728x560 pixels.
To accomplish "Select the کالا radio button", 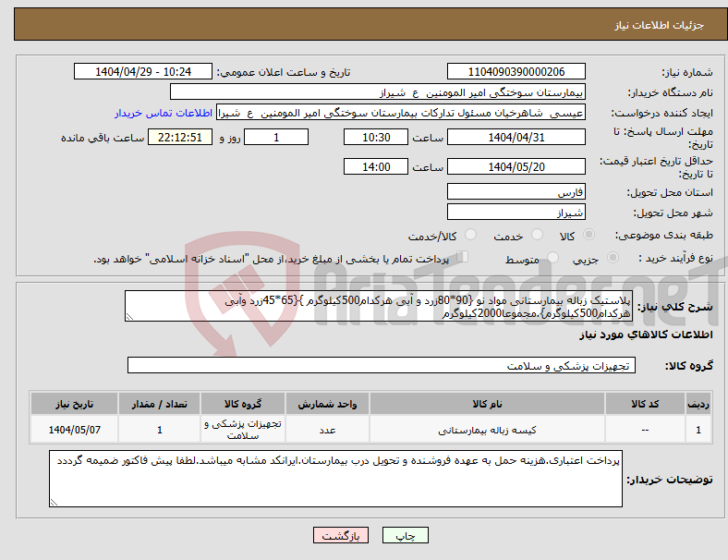I will click(588, 235).
